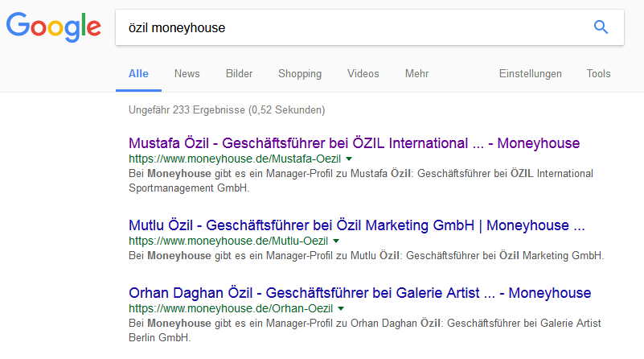Open Einstellungen settings menu

(530, 73)
